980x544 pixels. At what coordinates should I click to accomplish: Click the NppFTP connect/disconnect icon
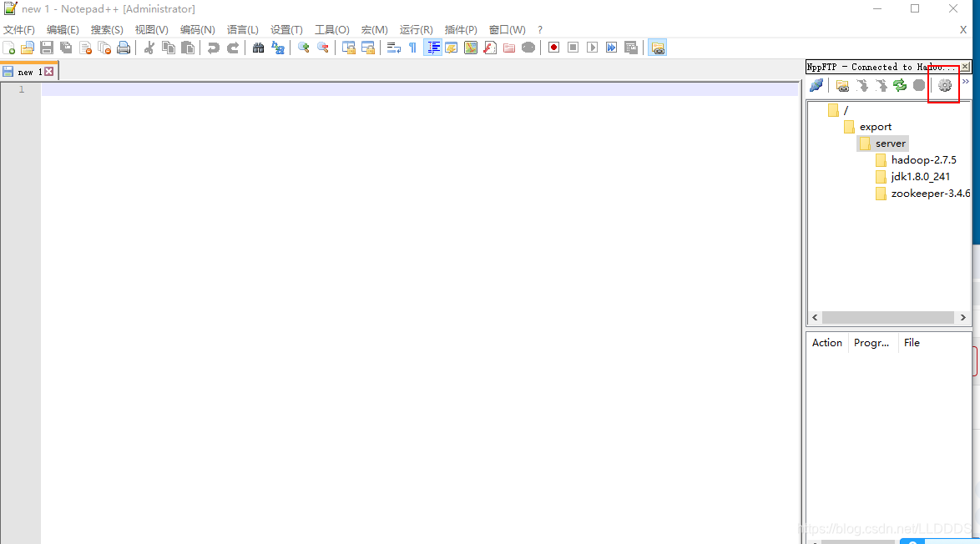click(816, 86)
